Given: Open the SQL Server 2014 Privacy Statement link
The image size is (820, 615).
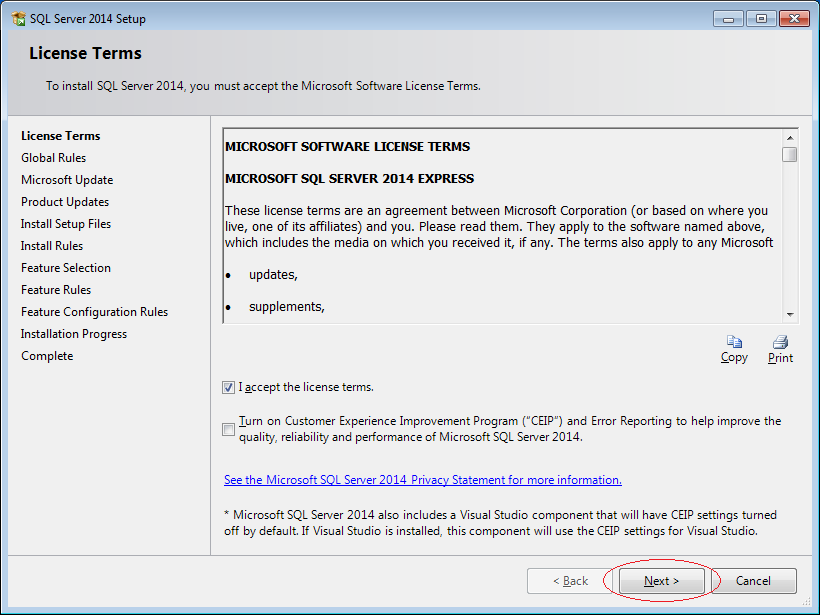Looking at the screenshot, I should (423, 480).
